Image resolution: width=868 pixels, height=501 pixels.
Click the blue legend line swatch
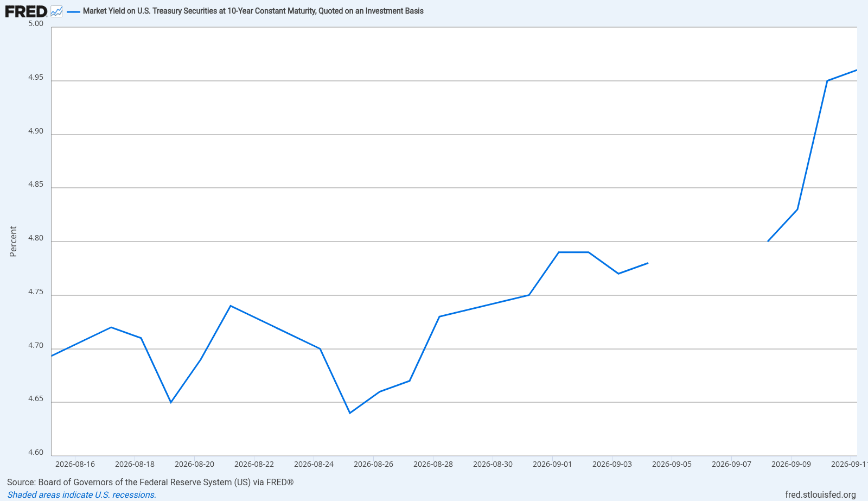click(x=73, y=11)
